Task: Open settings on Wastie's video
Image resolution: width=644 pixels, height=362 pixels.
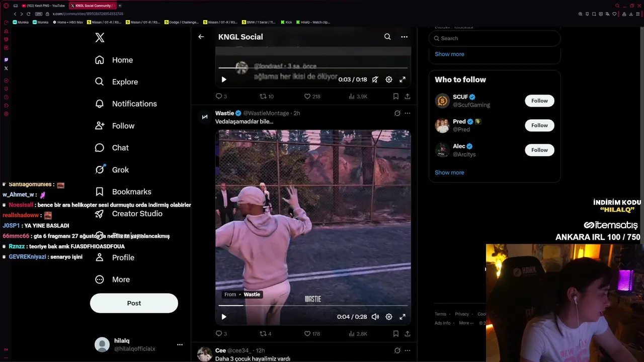Action: tap(389, 317)
